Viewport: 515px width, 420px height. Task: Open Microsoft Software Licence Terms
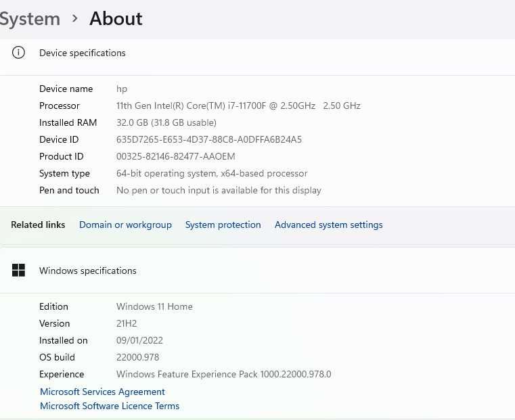pos(110,406)
